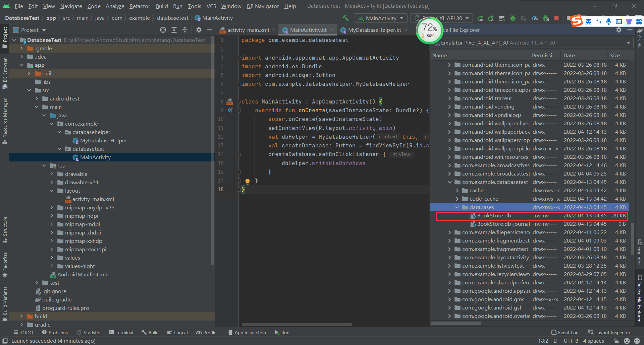Click the Select Opened File target icon
Screen dimensions: 644x345
[x=163, y=30]
